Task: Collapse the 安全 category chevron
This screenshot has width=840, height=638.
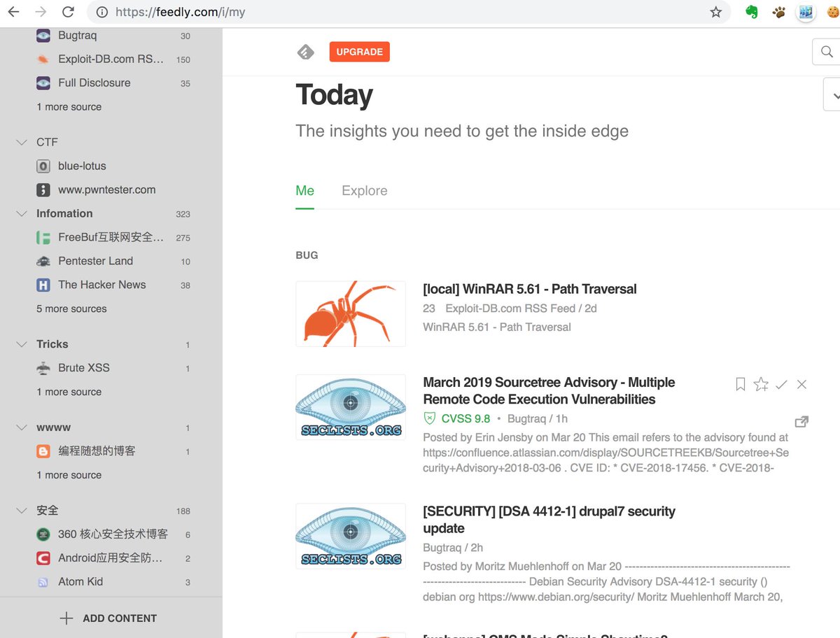Action: (x=20, y=511)
